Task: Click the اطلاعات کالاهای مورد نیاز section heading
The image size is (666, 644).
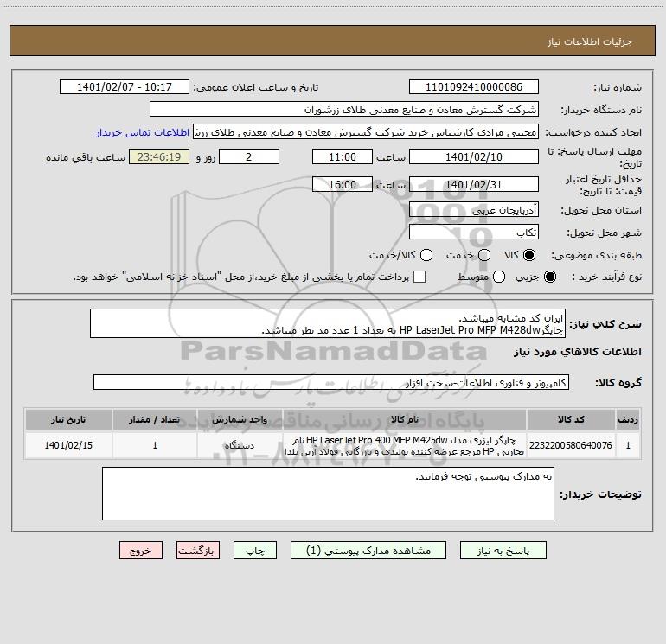Action: coord(577,352)
